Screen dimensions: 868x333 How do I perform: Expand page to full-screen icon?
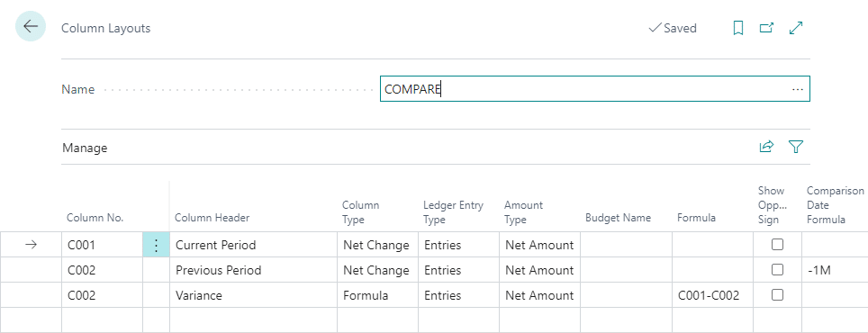[x=796, y=28]
